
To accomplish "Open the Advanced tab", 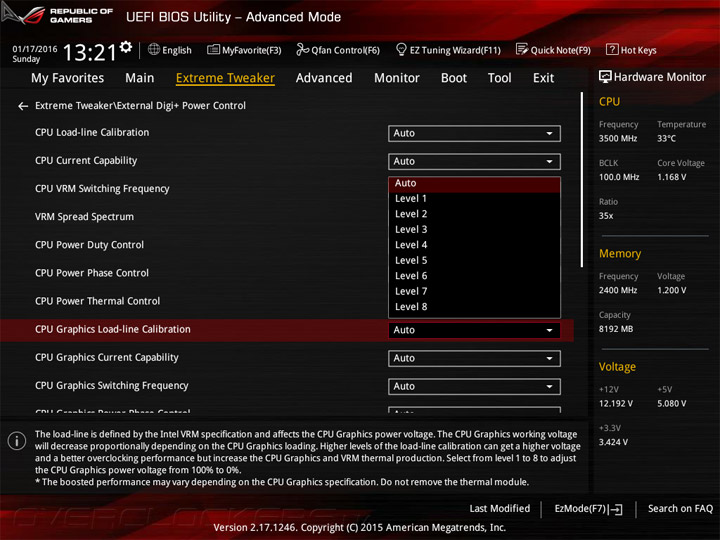I will 324,78.
